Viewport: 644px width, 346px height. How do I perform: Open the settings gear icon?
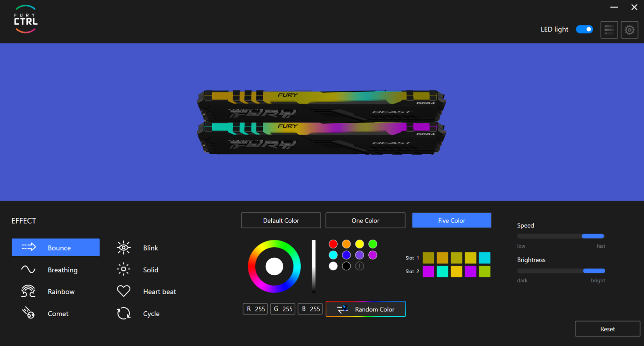pos(630,30)
